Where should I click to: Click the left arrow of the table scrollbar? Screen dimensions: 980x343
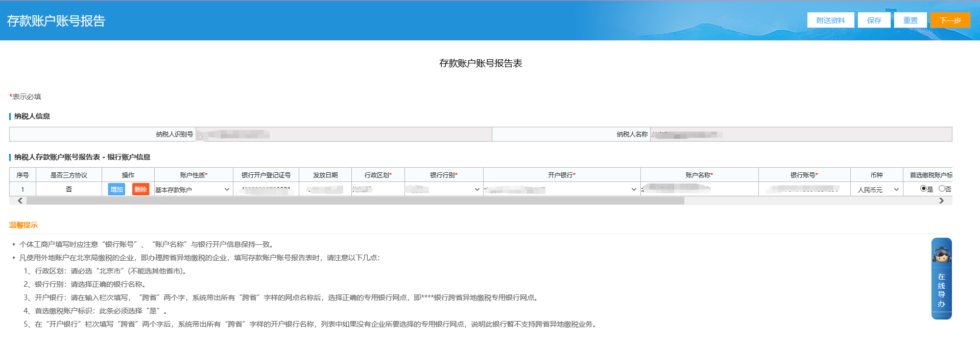20,201
